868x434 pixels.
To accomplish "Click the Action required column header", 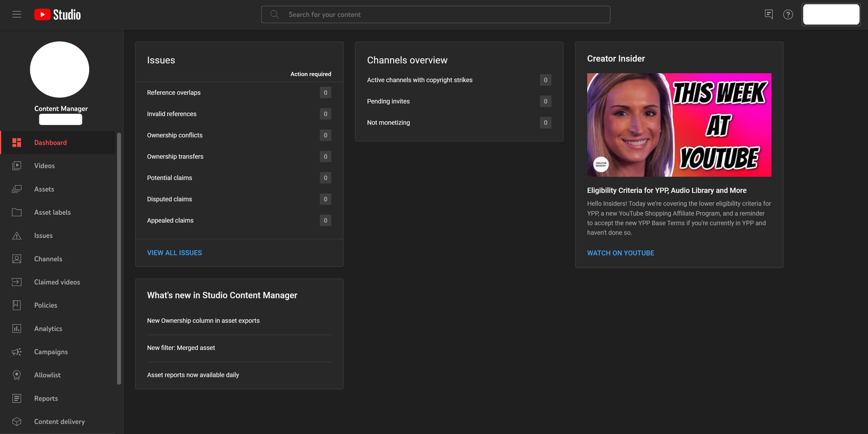I will (311, 74).
